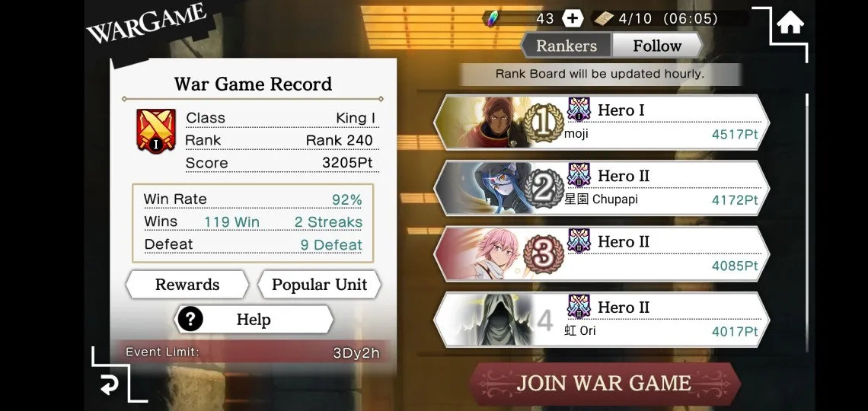Image resolution: width=868 pixels, height=411 pixels.
Task: Tap the bronze third place medal
Action: (x=544, y=254)
